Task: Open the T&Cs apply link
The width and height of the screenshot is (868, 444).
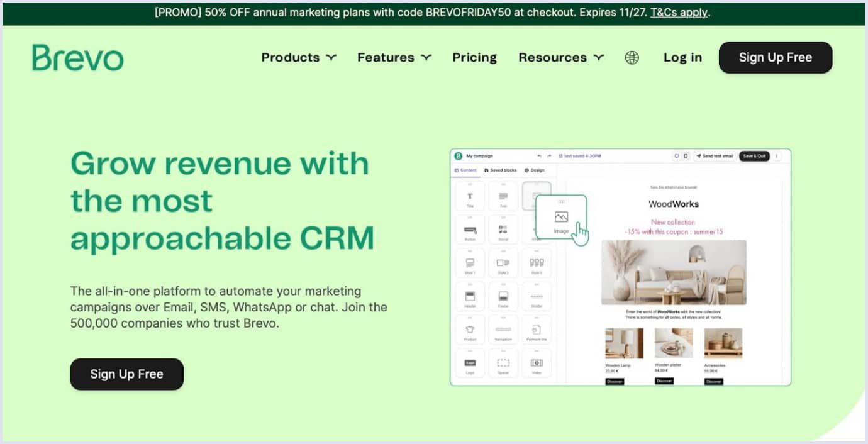Action: point(679,13)
